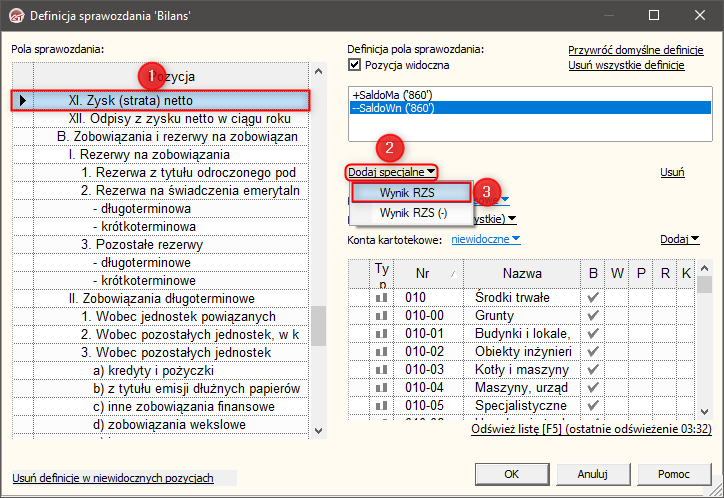This screenshot has width=724, height=498.
Task: Click the Przywróć domyślne definicje link
Action: tap(635, 50)
